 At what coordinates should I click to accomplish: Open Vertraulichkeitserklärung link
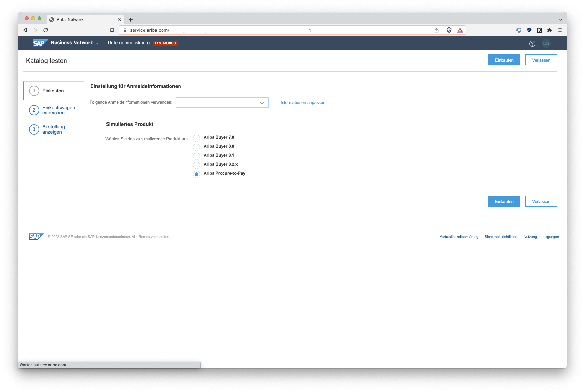459,237
